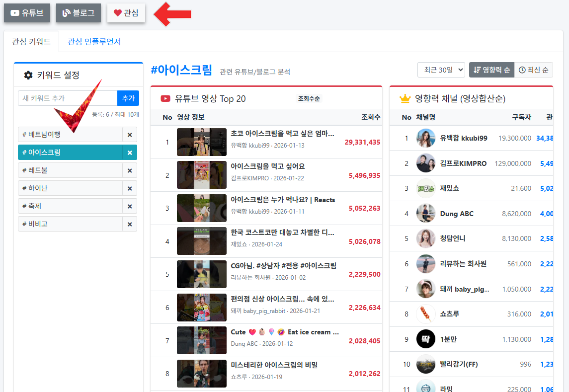Go to the 유튜브 section button
This screenshot has width=569, height=392.
[x=27, y=13]
